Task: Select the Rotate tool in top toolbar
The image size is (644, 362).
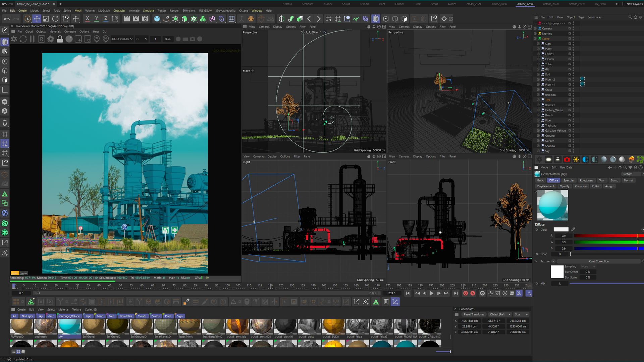Action: pyautogui.click(x=55, y=19)
